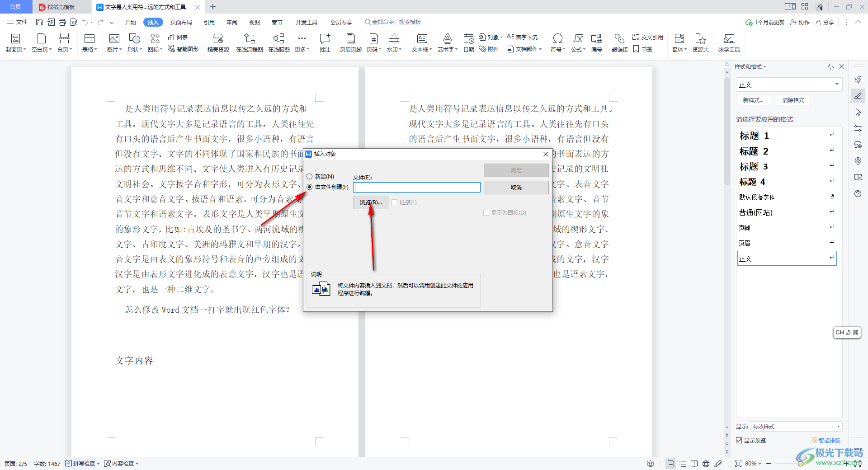Open Online Mind Map (在线脑图)
Image resolution: width=868 pixels, height=470 pixels.
click(x=279, y=43)
